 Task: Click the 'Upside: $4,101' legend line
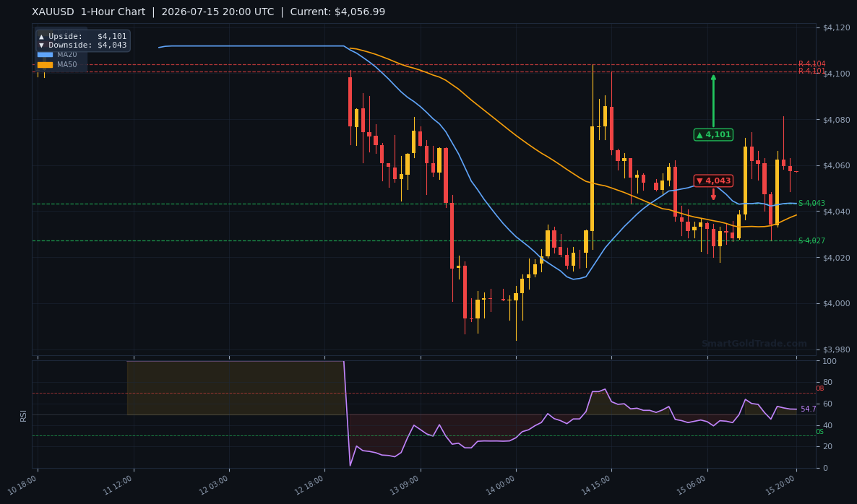[82, 37]
